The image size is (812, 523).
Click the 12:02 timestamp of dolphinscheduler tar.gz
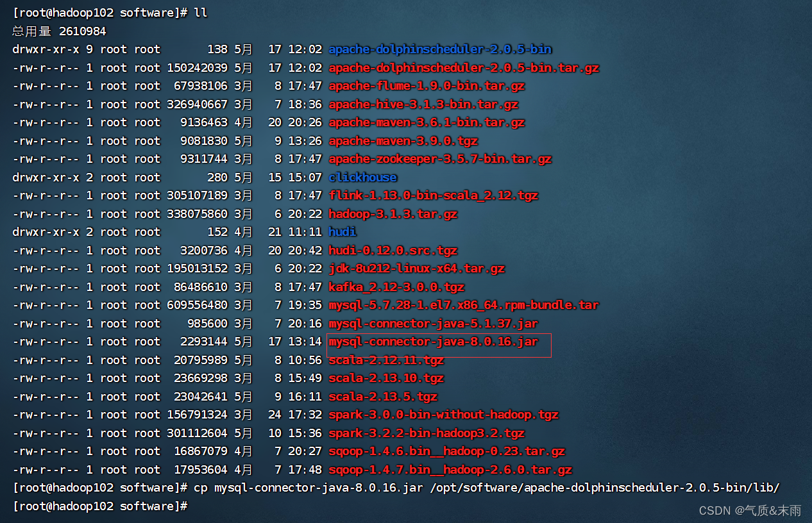pyautogui.click(x=305, y=68)
